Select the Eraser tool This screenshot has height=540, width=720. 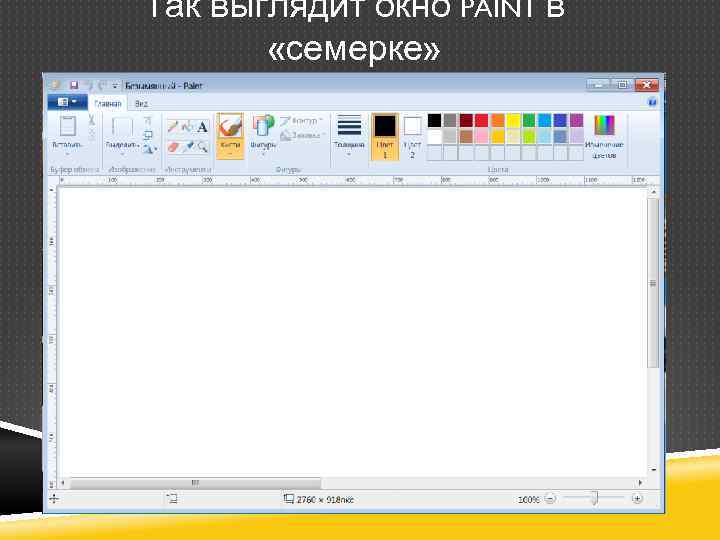173,147
